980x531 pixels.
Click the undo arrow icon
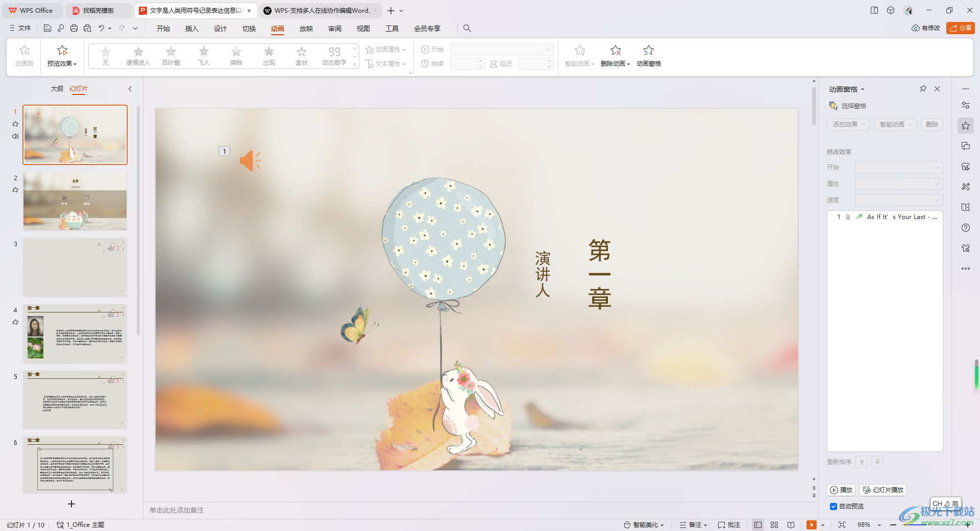(x=102, y=28)
